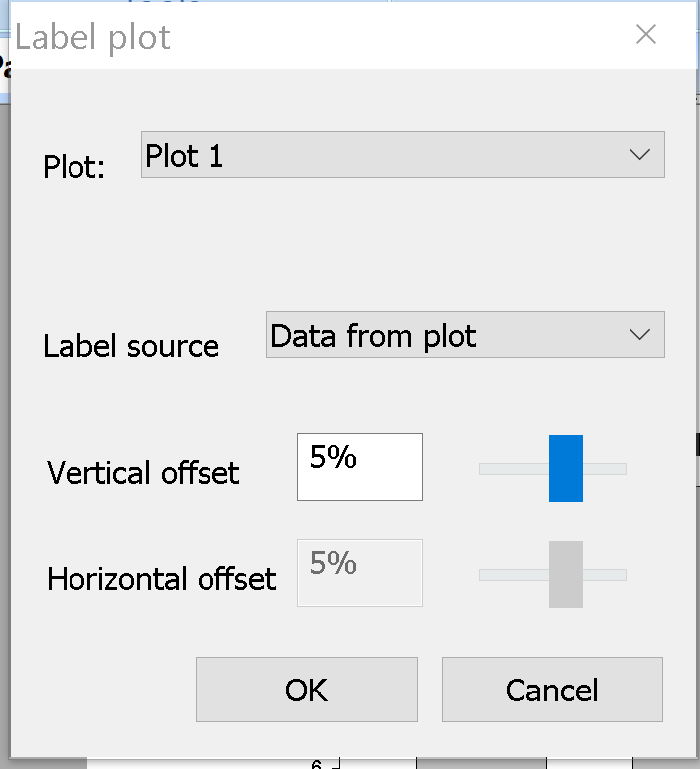Click the Label plot title bar
Viewport: 700px width, 769px height.
298,37
